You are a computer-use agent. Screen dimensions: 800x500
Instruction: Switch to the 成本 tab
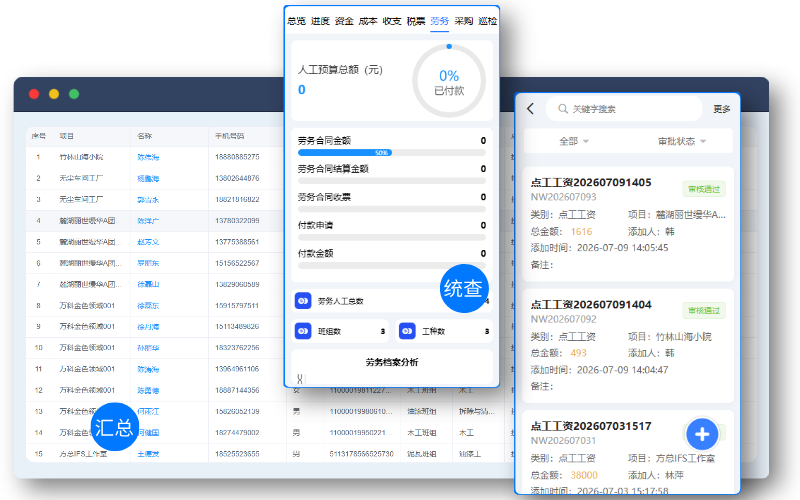coord(368,21)
